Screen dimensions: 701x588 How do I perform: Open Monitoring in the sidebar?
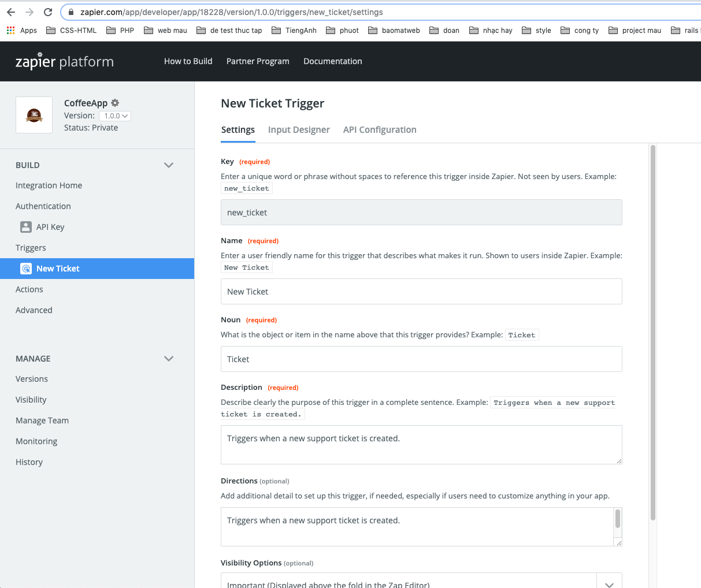36,441
